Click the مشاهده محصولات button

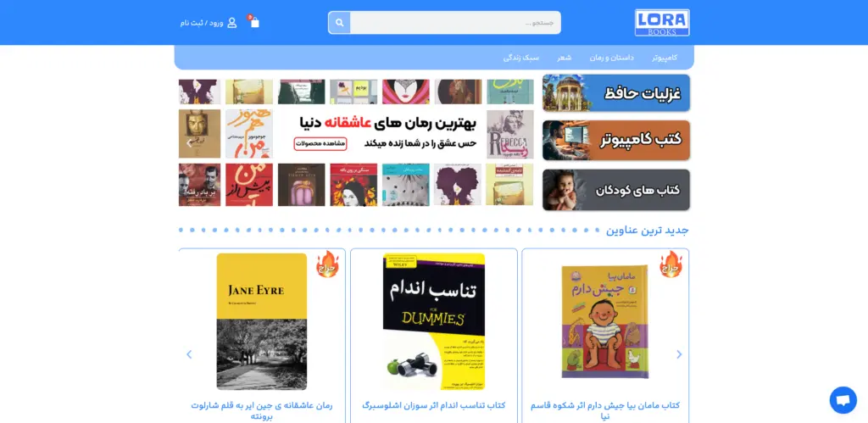coord(320,143)
